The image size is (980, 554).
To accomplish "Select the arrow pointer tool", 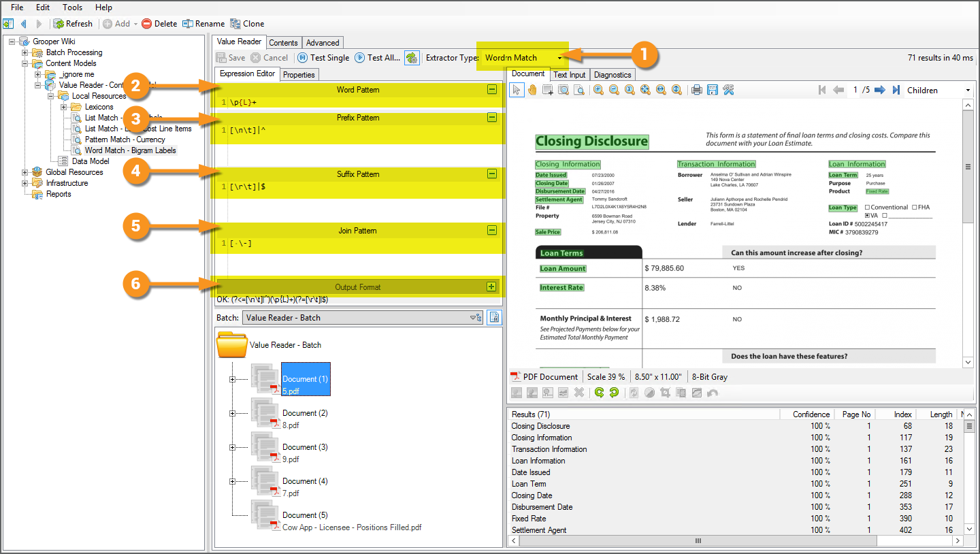I will (517, 90).
